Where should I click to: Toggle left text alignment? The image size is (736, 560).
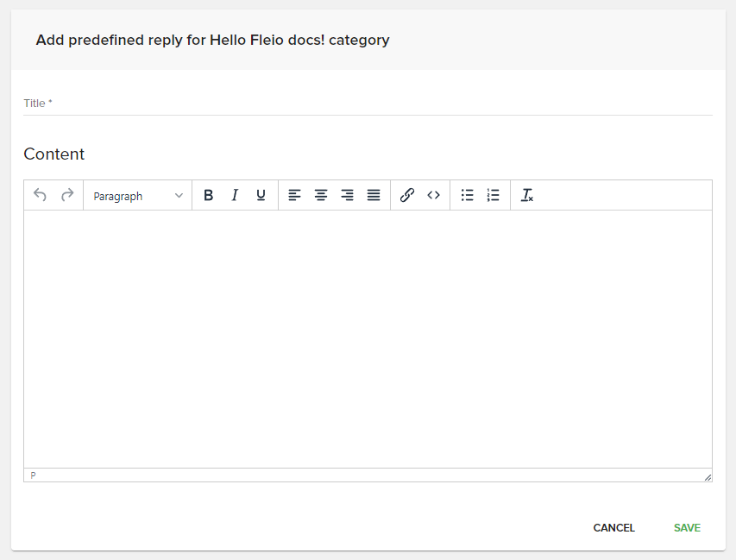[x=294, y=195]
